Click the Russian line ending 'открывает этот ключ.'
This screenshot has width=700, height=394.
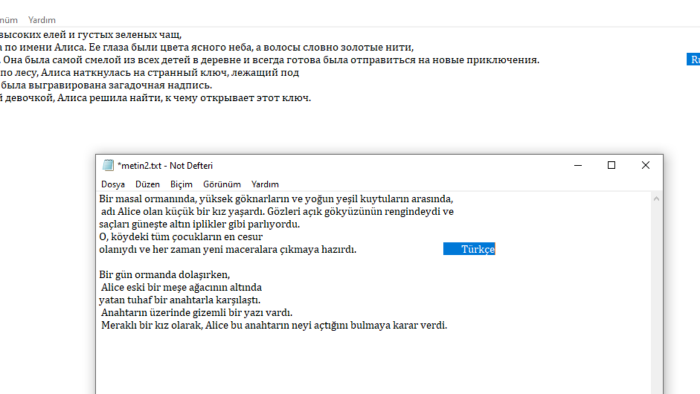[155, 98]
